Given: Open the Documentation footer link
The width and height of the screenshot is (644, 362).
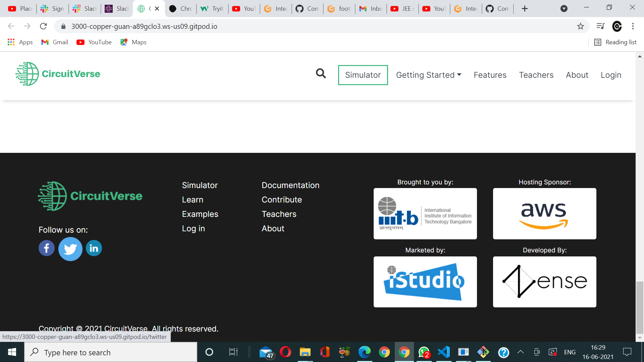Looking at the screenshot, I should click(x=290, y=185).
